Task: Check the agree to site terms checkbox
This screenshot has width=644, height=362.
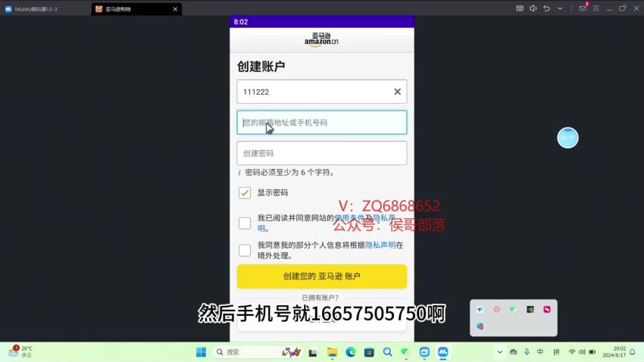Action: click(245, 223)
